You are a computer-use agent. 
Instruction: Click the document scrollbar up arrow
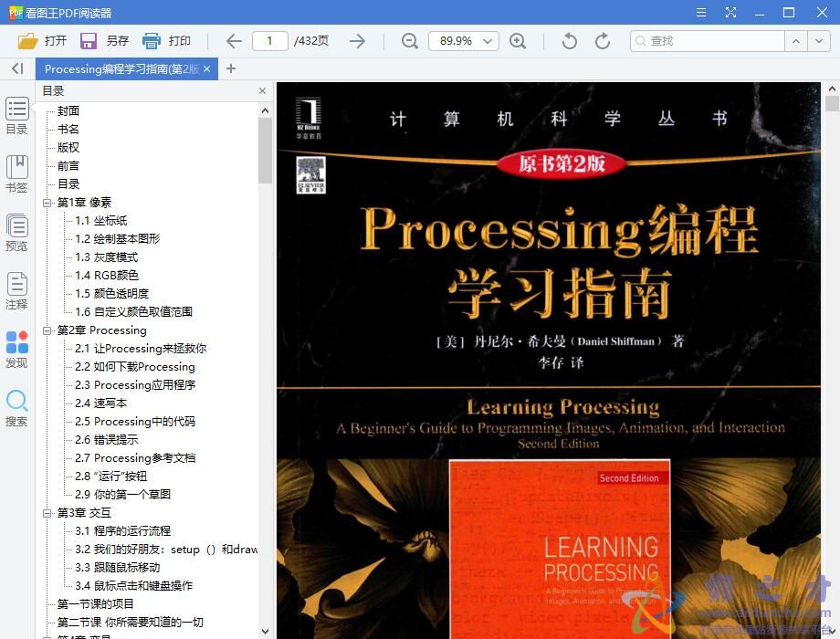(832, 89)
